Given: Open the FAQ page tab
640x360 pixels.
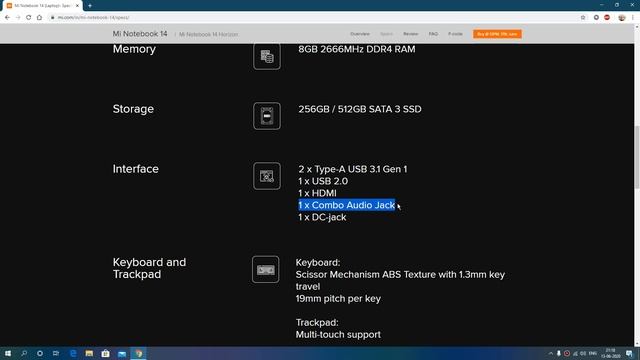Looking at the screenshot, I should [433, 34].
